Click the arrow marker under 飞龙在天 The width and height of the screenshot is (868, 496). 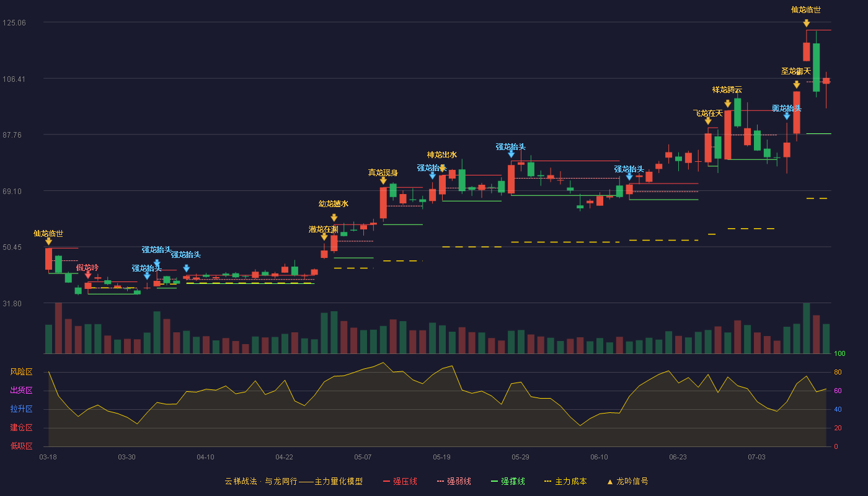pyautogui.click(x=707, y=121)
